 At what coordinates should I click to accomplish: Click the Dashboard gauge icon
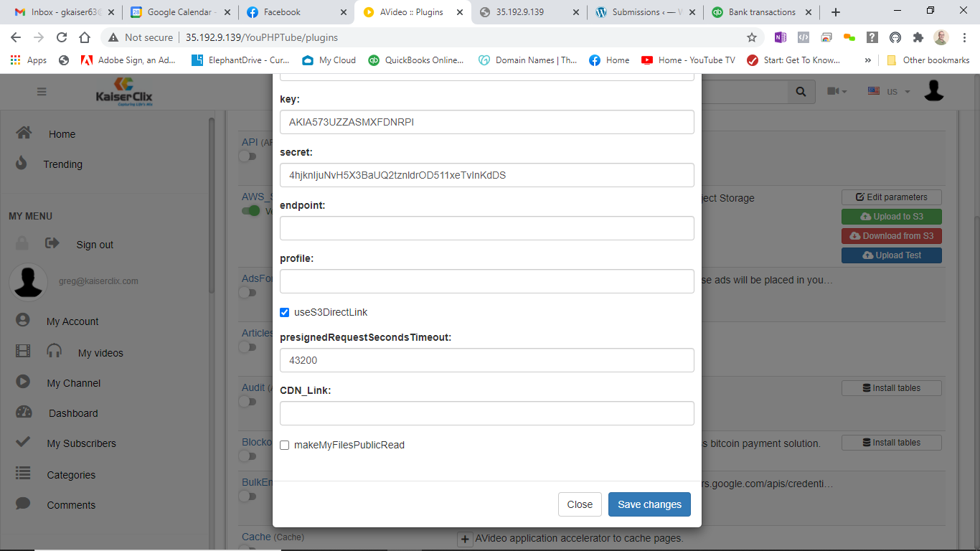click(24, 412)
